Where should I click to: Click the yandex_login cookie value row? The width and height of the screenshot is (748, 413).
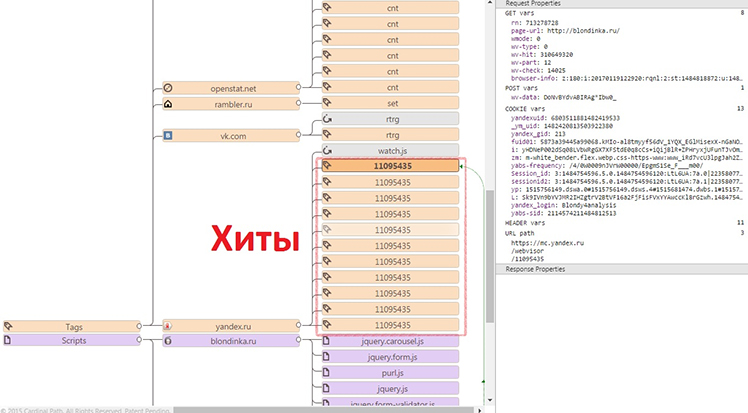(x=563, y=205)
